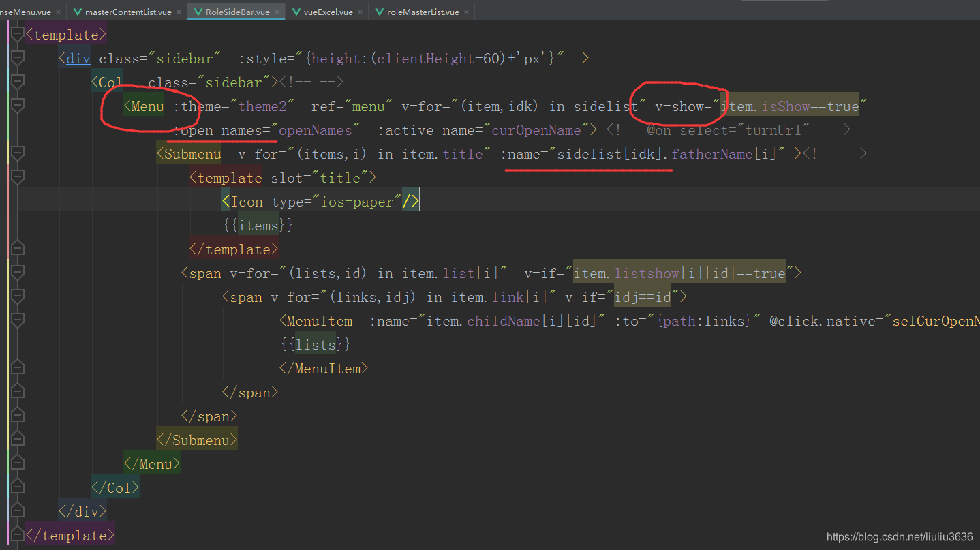Collapse the div class="sidebar" block
The width and height of the screenshot is (980, 550).
tap(18, 59)
